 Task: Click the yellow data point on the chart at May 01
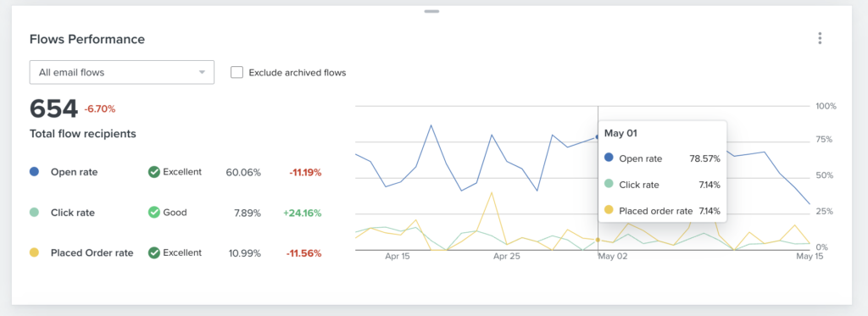(x=598, y=241)
